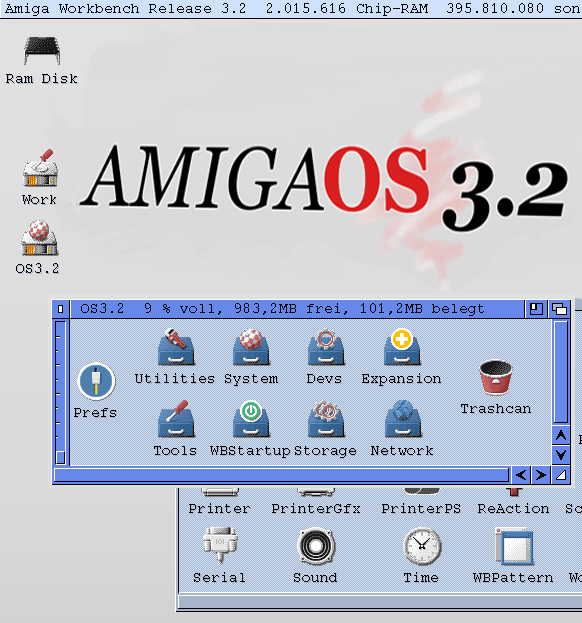Click the Workbench screen title bar

pyautogui.click(x=291, y=8)
